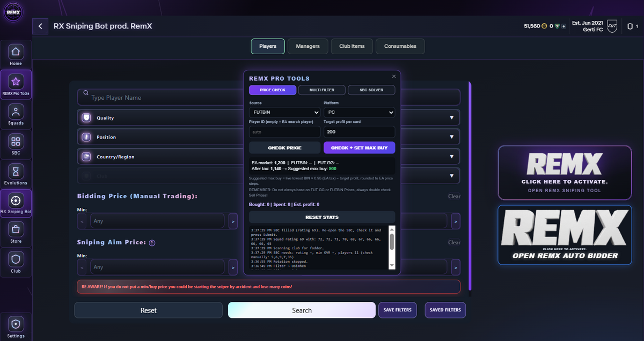
Task: Switch to the Club Items tab
Action: [x=352, y=46]
